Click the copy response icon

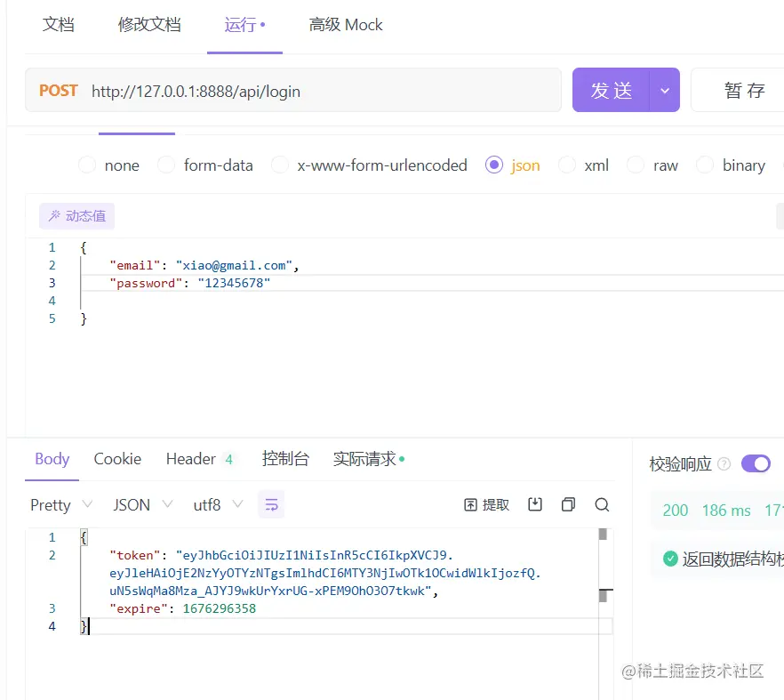pos(569,504)
